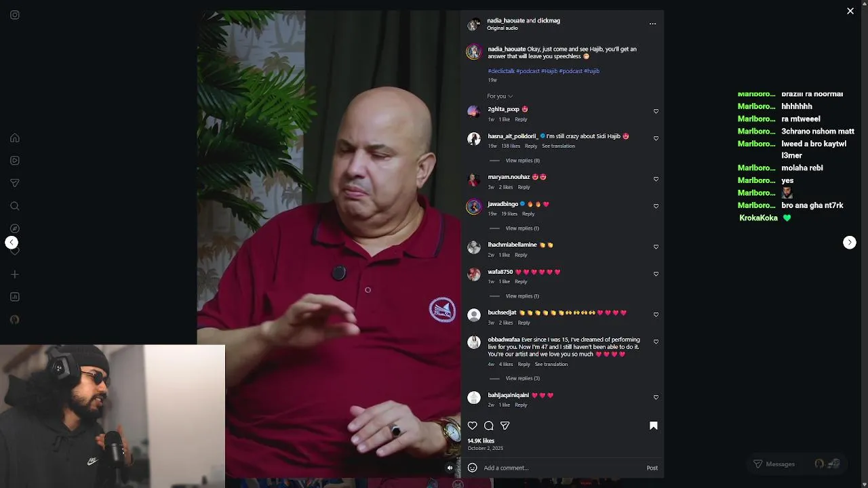Create a new post with plus icon
Screen dimensions: 868x488
tap(14, 274)
